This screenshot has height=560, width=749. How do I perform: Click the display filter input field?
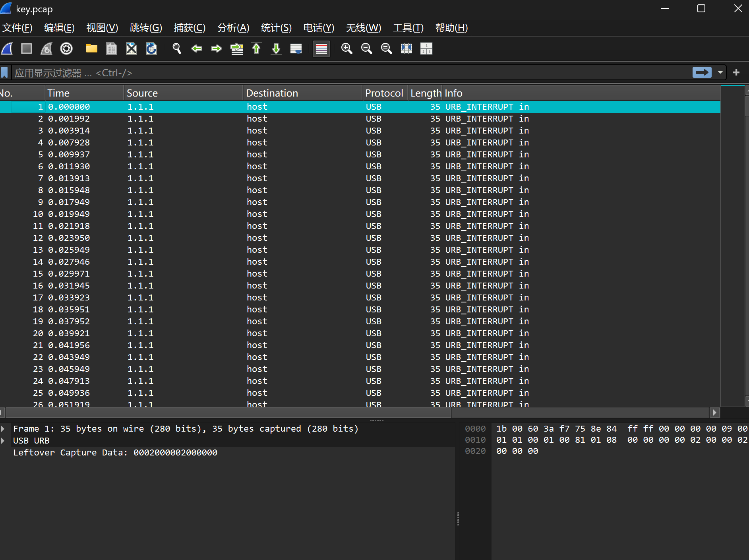(x=352, y=73)
